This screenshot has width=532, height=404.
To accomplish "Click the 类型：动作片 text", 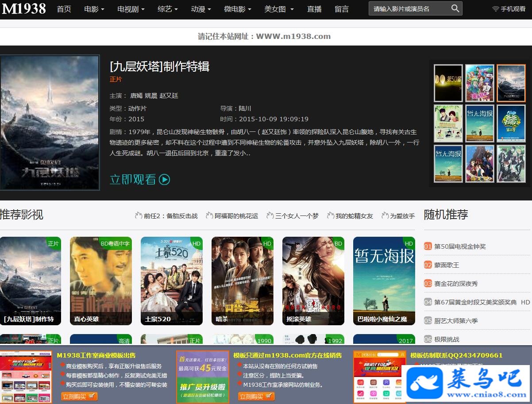I will click(128, 108).
